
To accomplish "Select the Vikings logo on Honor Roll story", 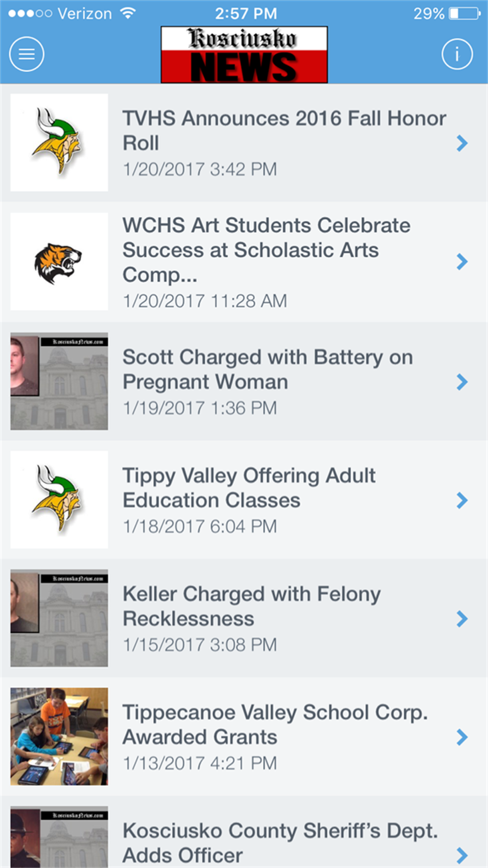I will click(59, 142).
